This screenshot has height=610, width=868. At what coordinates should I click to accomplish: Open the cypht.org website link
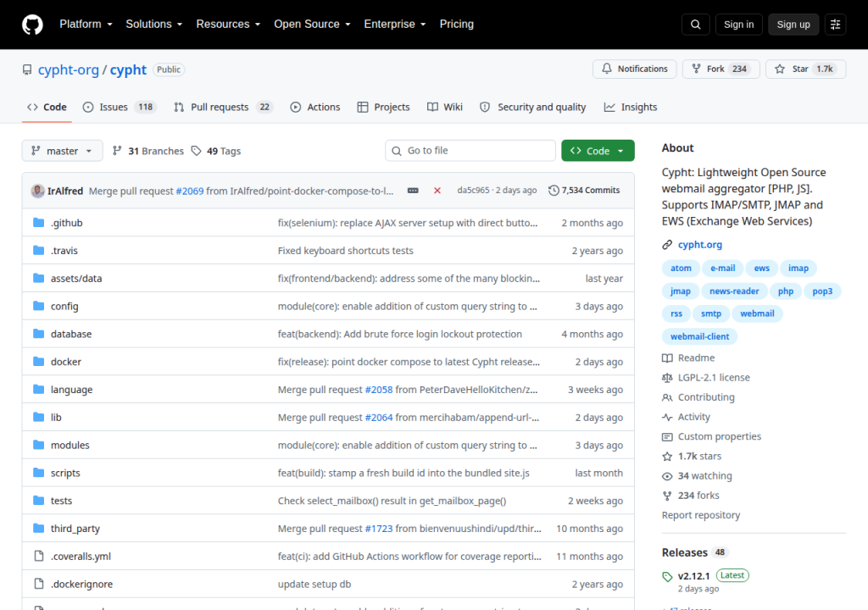coord(699,245)
